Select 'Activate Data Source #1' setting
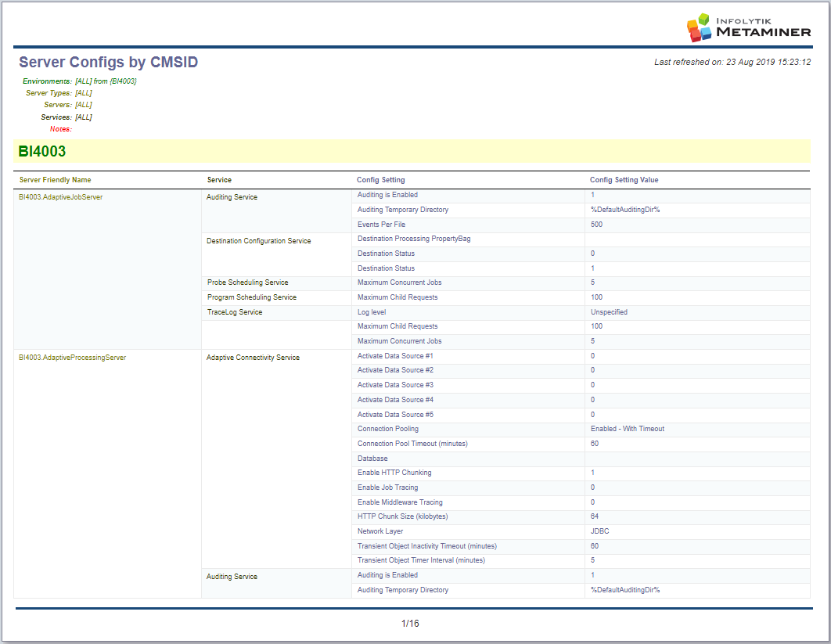Screen dimensions: 831x644 pos(395,356)
